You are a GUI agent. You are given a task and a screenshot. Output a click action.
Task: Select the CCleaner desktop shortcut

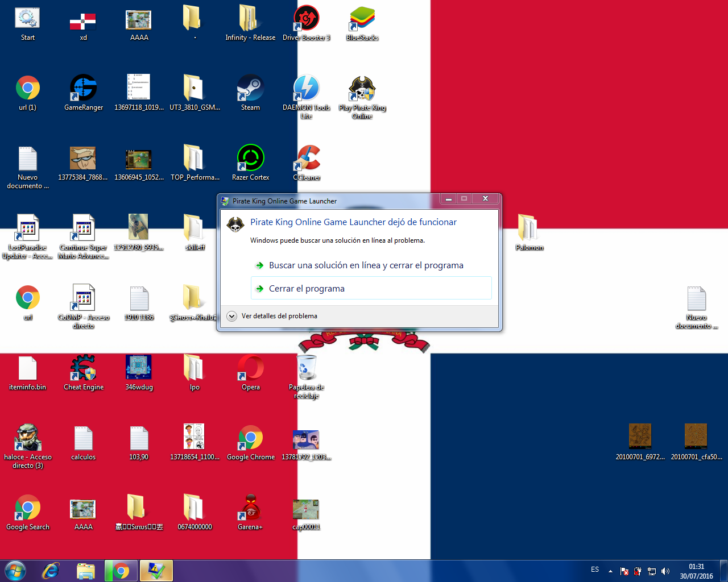[x=307, y=163]
